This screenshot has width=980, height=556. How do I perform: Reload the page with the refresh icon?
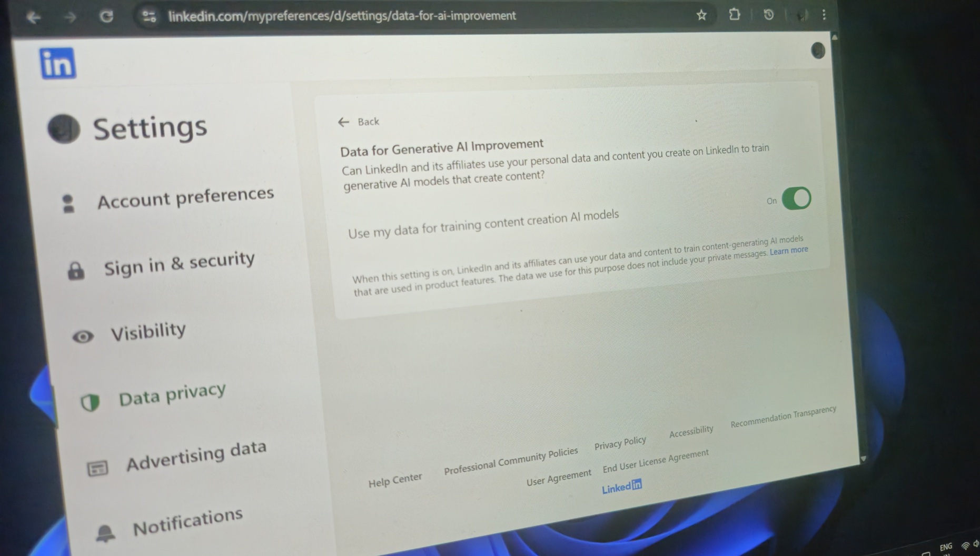point(107,17)
